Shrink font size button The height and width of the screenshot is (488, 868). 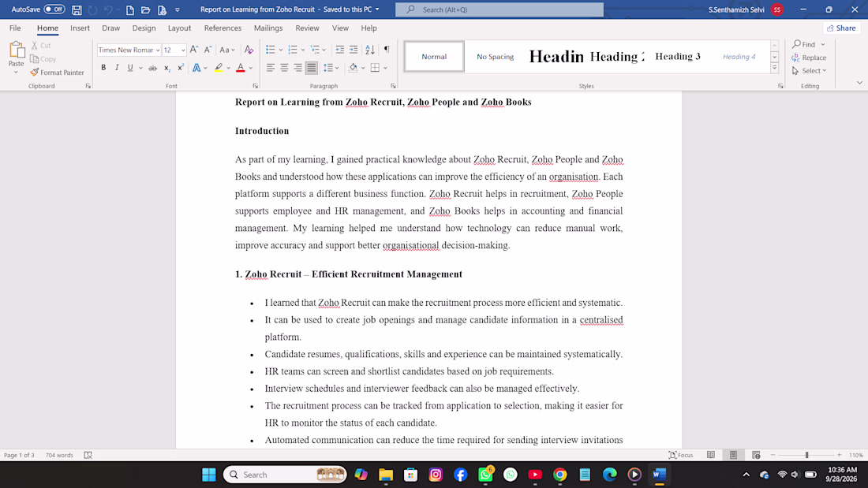coord(208,50)
